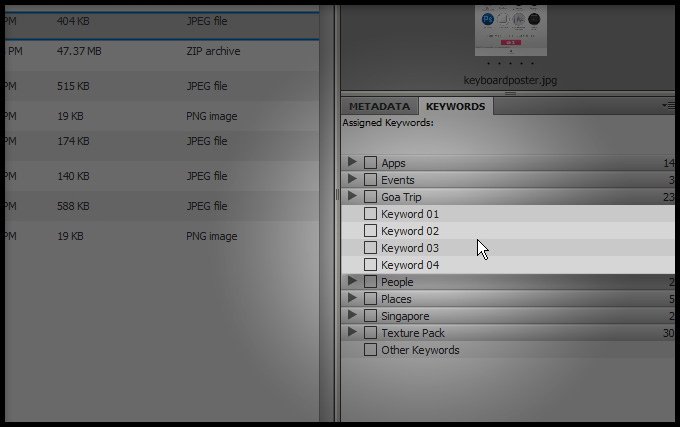The width and height of the screenshot is (680, 427).
Task: Open the Keywords panel flyout menu icon
Action: (668, 106)
